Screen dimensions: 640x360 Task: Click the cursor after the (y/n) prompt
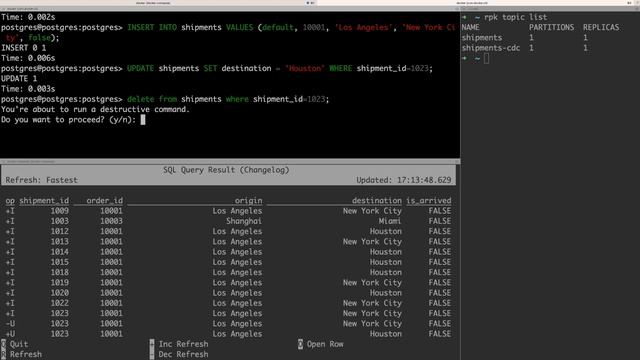[143, 120]
